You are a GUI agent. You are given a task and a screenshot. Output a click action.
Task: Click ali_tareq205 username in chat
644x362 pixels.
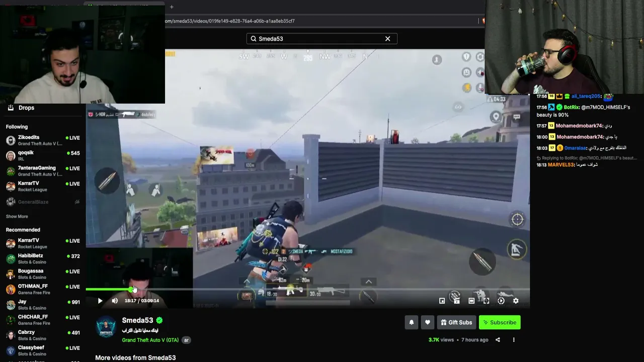tap(586, 96)
